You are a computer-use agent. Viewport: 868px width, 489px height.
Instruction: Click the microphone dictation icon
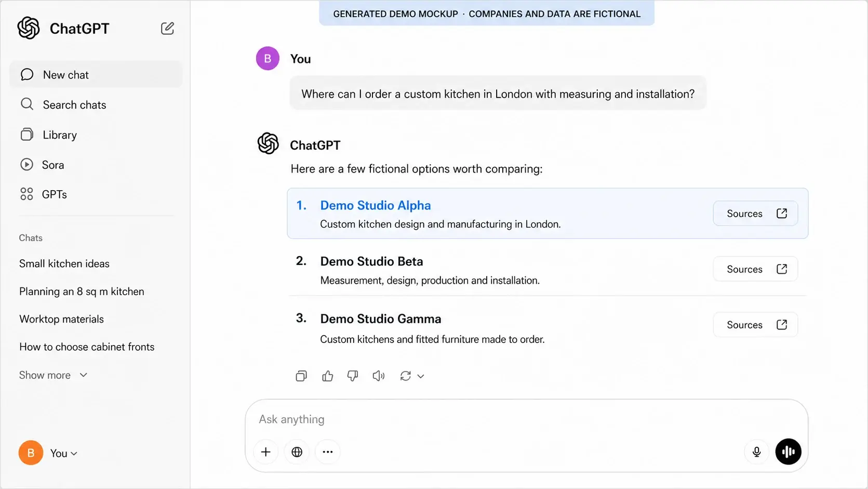point(756,452)
